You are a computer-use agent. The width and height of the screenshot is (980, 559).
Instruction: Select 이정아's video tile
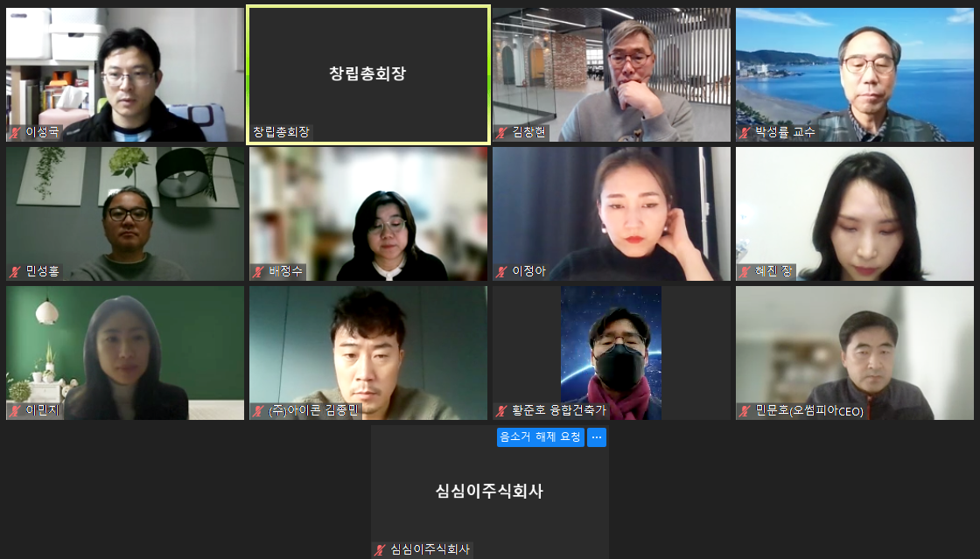click(612, 213)
